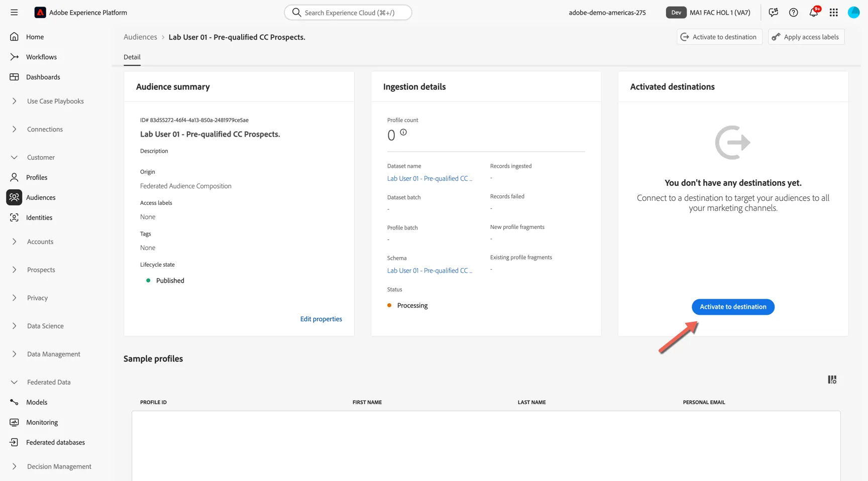Expand the Data Management section

(14, 354)
